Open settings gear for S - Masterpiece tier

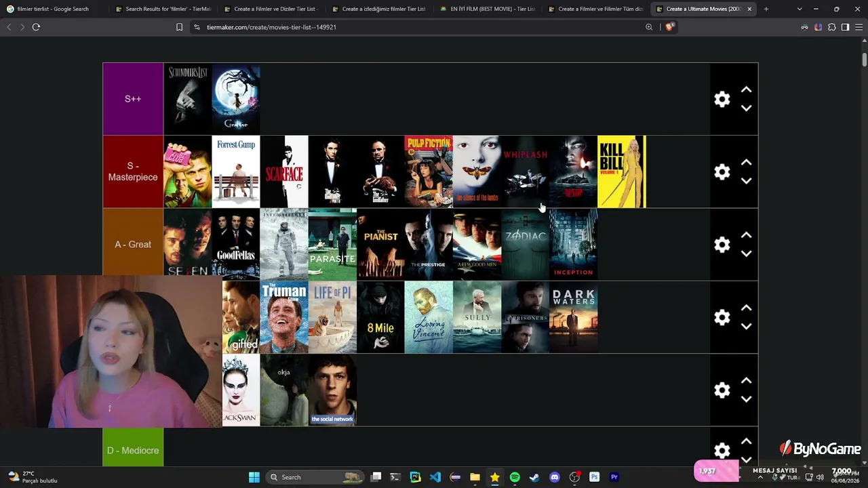722,171
